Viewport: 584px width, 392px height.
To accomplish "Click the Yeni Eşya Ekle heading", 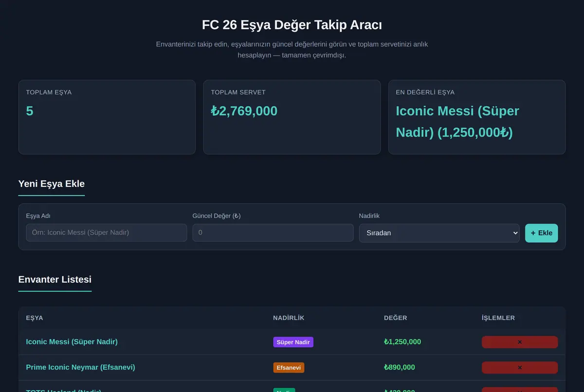I will [52, 184].
